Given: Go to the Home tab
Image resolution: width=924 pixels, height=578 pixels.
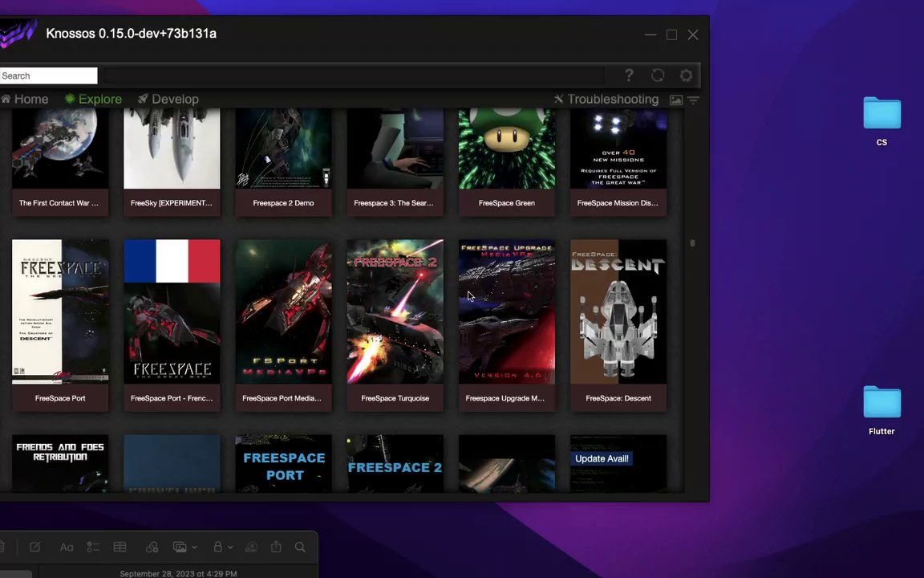Looking at the screenshot, I should (25, 99).
